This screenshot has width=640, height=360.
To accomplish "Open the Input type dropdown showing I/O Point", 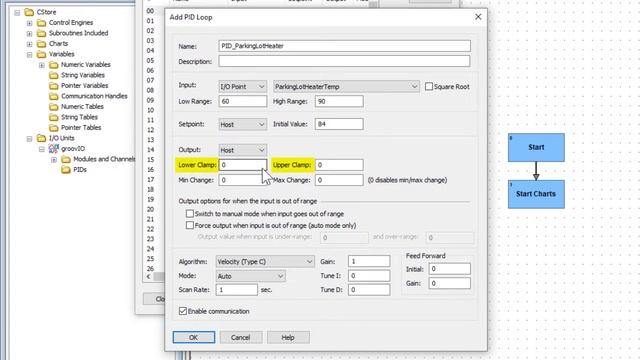I will pos(242,87).
